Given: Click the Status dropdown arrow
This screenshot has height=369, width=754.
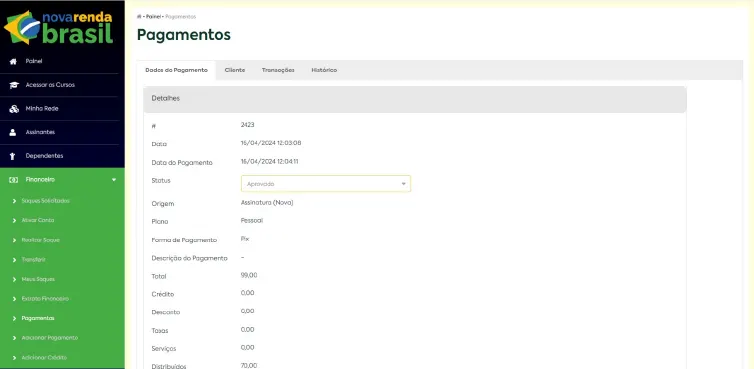Looking at the screenshot, I should pos(403,184).
